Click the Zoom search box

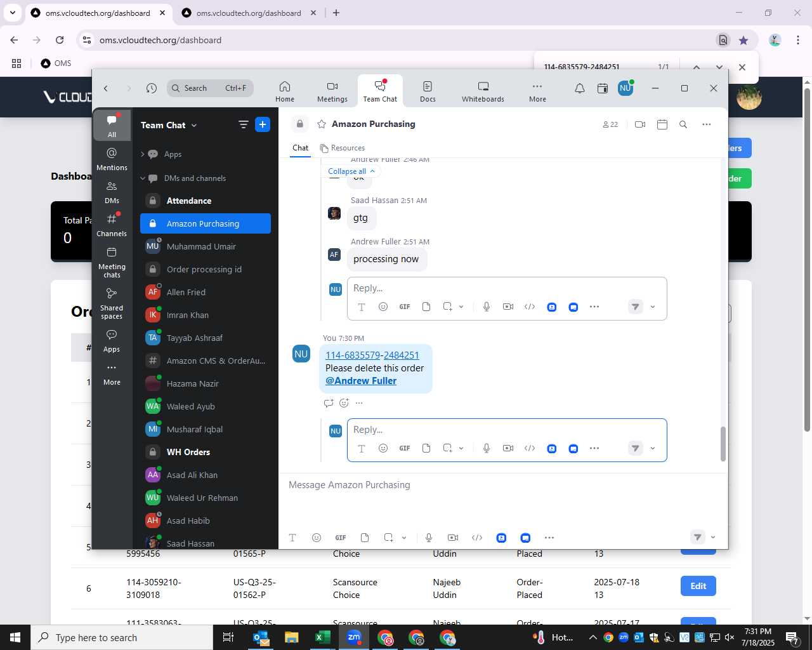coord(210,88)
